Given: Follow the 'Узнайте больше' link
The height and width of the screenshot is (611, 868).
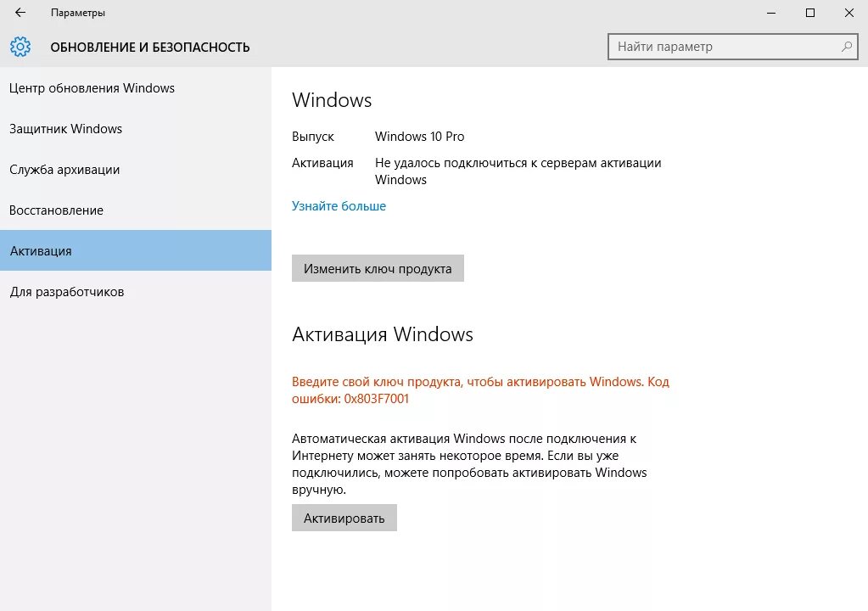Looking at the screenshot, I should coord(339,206).
